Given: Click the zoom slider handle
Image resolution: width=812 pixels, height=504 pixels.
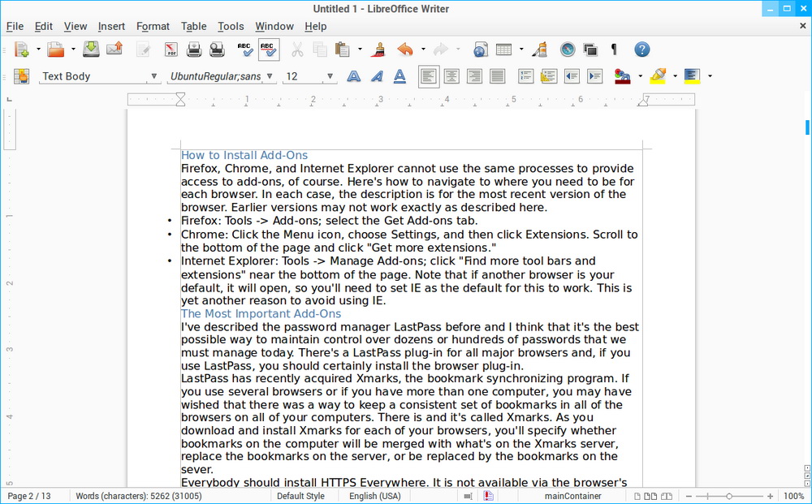Looking at the screenshot, I should 729,496.
